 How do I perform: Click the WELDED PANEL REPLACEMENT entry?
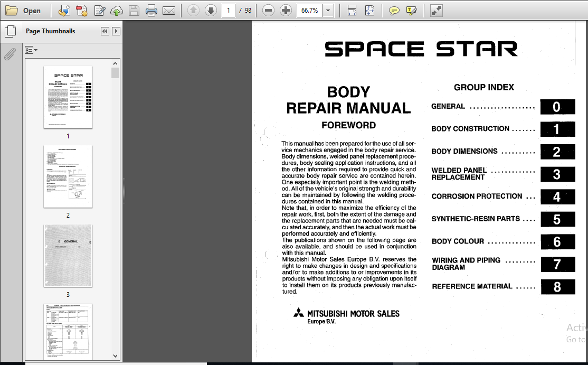pyautogui.click(x=459, y=174)
